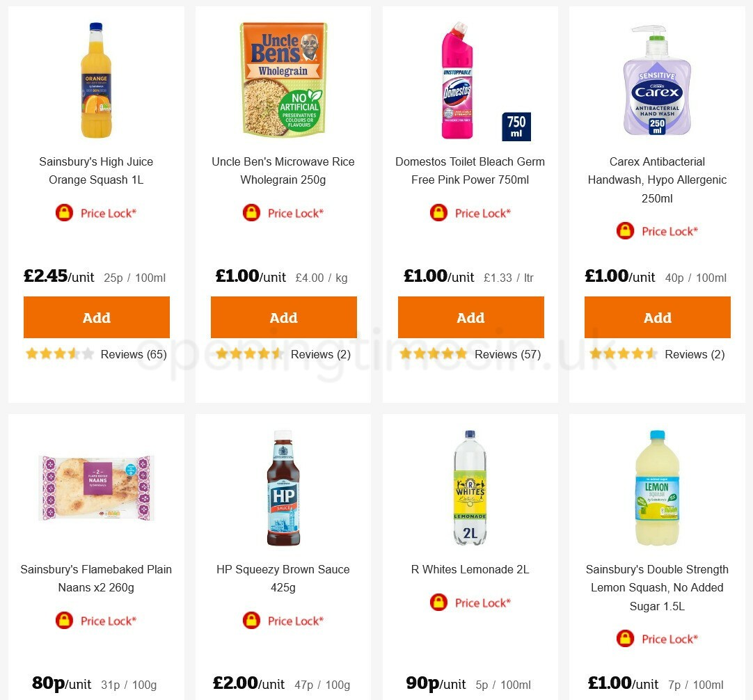Click the Price Lock icon under R Whites Lemonade
This screenshot has width=753, height=700.
438,602
